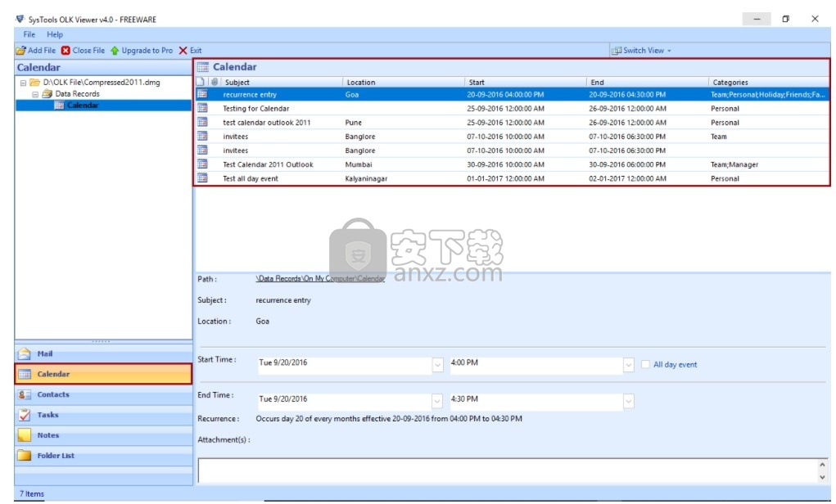Click the Tasks checkmark icon
The height and width of the screenshot is (504, 836).
point(25,415)
